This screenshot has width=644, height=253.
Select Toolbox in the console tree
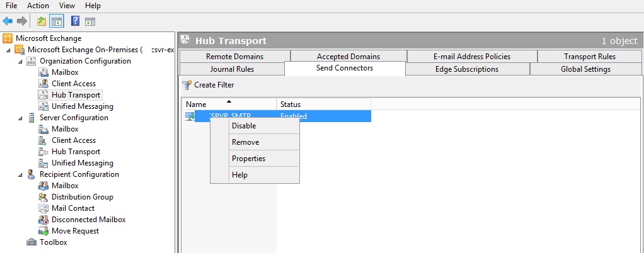54,242
